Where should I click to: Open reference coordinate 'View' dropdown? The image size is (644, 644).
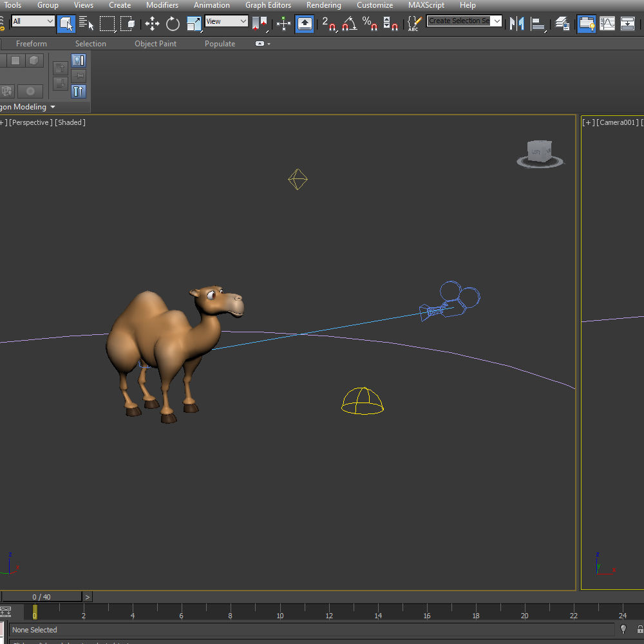(226, 21)
